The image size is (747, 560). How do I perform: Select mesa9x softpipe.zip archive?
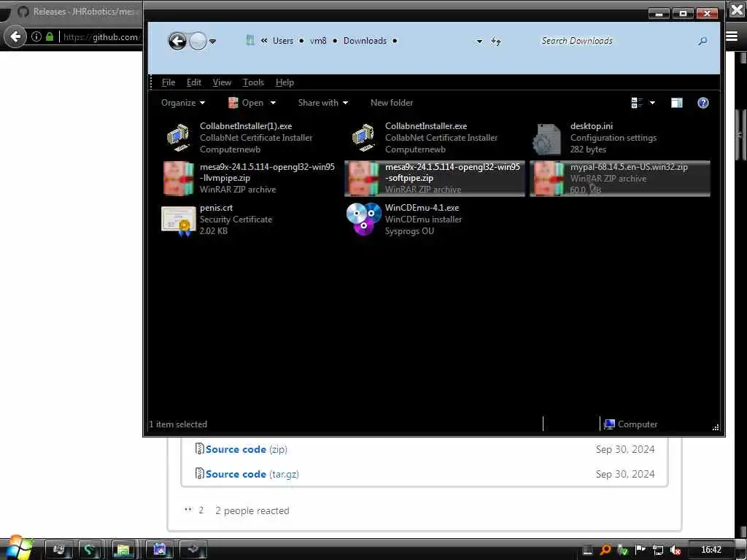point(435,178)
